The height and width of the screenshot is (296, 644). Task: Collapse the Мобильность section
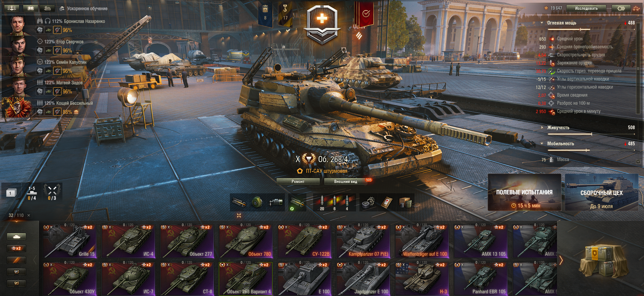click(542, 144)
